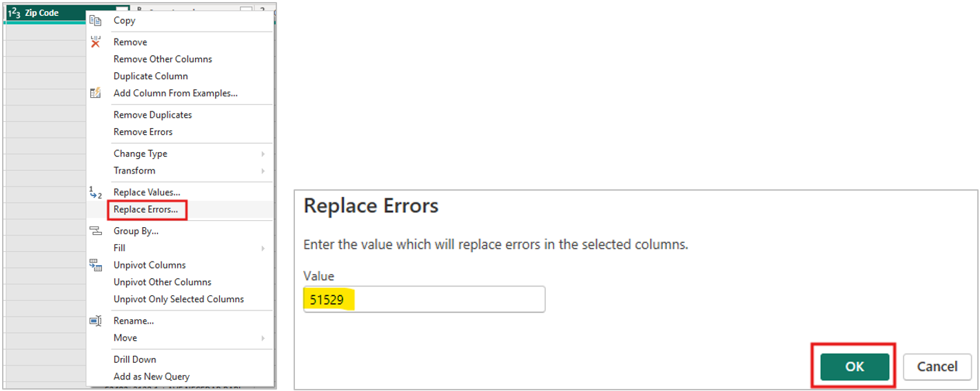Click the Add Column From Examples icon

click(95, 93)
